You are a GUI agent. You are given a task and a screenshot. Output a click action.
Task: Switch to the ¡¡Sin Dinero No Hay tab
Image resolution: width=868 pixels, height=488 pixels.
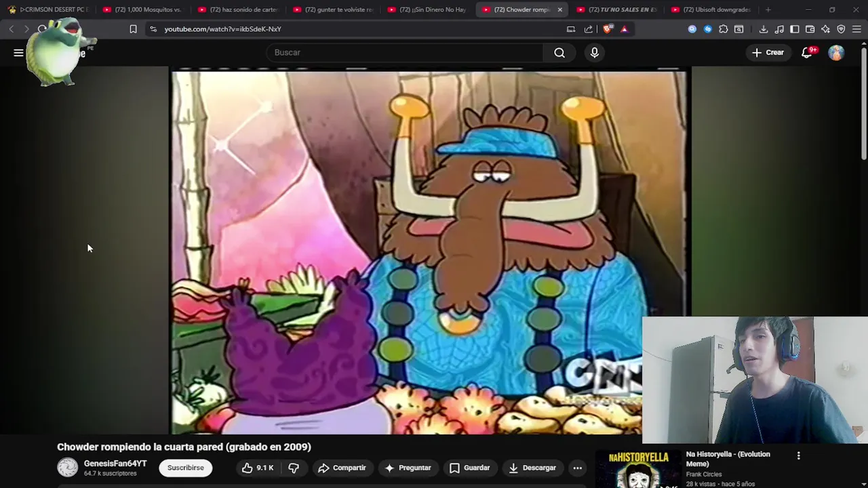[427, 9]
